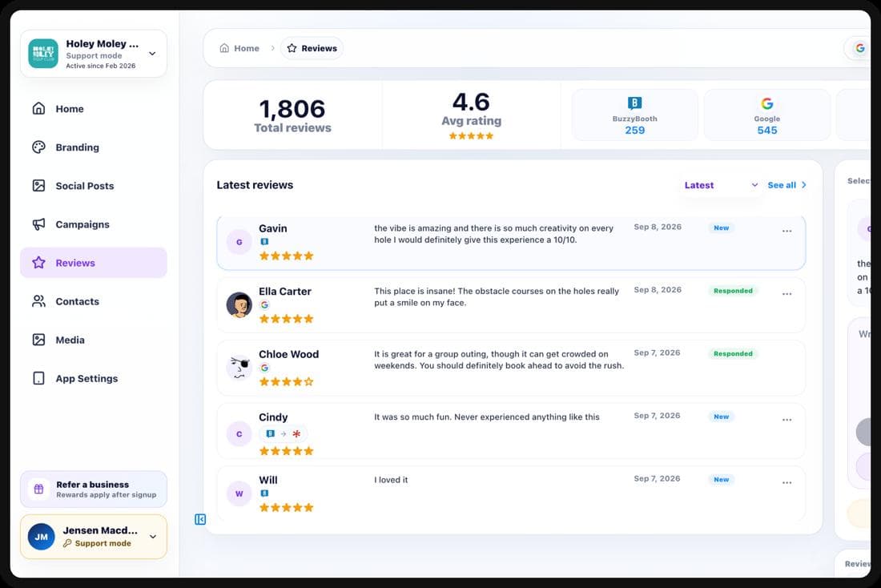Image resolution: width=881 pixels, height=588 pixels.
Task: Click the New badge on Gavin's review
Action: (x=721, y=228)
